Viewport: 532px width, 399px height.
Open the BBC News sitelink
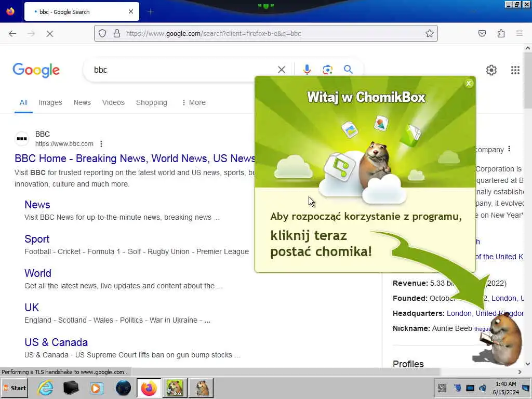[x=37, y=205]
